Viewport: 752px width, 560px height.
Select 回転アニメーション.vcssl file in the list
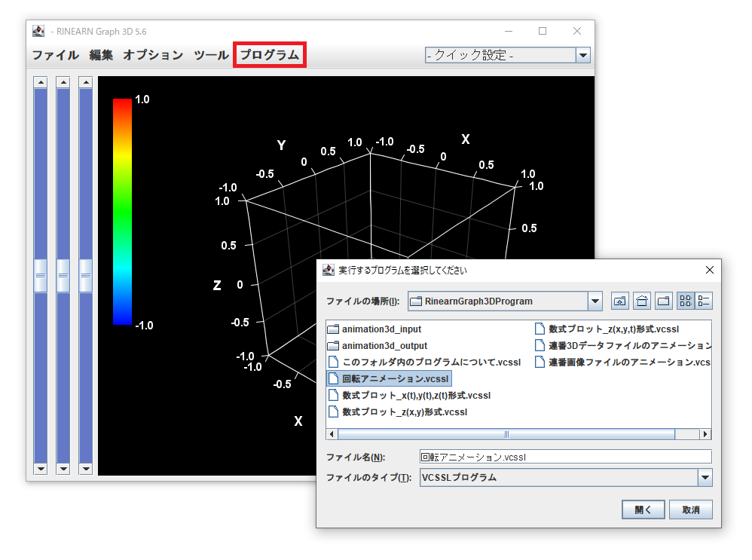point(389,378)
